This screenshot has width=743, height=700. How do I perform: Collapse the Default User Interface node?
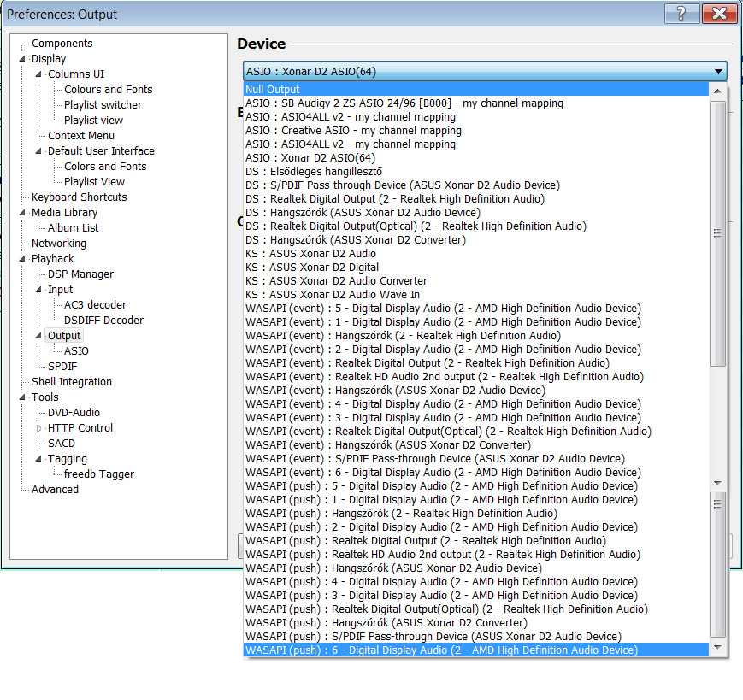point(38,151)
